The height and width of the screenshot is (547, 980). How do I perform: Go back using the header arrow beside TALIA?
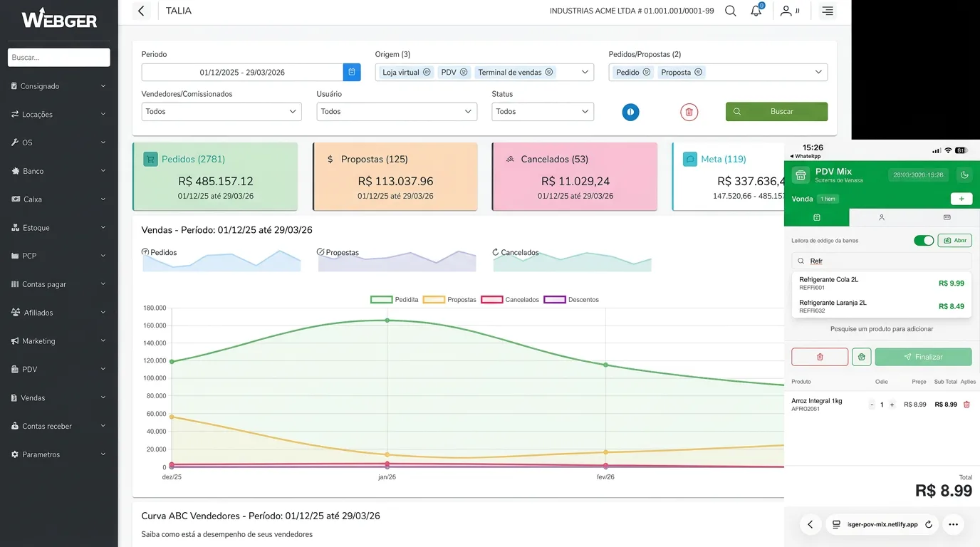tap(141, 11)
